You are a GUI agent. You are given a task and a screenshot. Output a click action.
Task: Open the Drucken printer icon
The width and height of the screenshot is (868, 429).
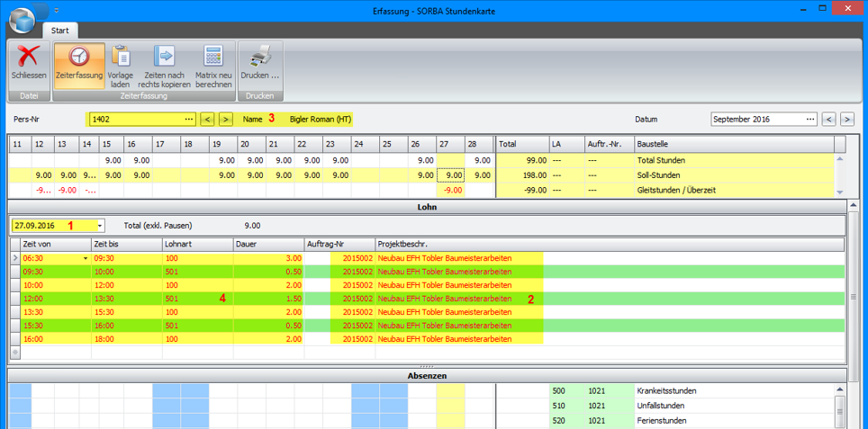[260, 57]
